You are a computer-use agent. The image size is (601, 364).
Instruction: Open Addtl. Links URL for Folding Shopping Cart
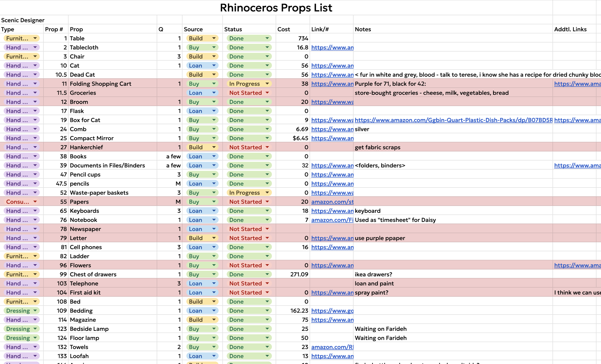[x=577, y=84]
